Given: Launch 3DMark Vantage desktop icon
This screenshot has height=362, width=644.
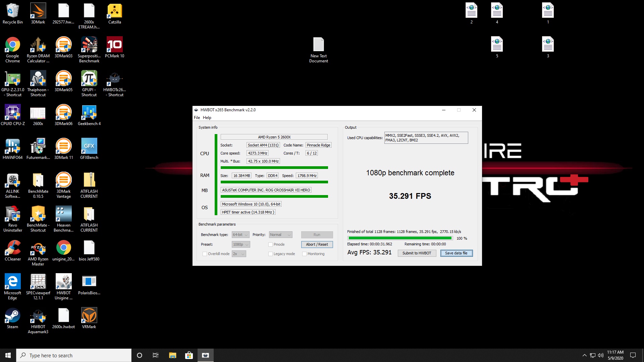Looking at the screenshot, I should pos(63,185).
